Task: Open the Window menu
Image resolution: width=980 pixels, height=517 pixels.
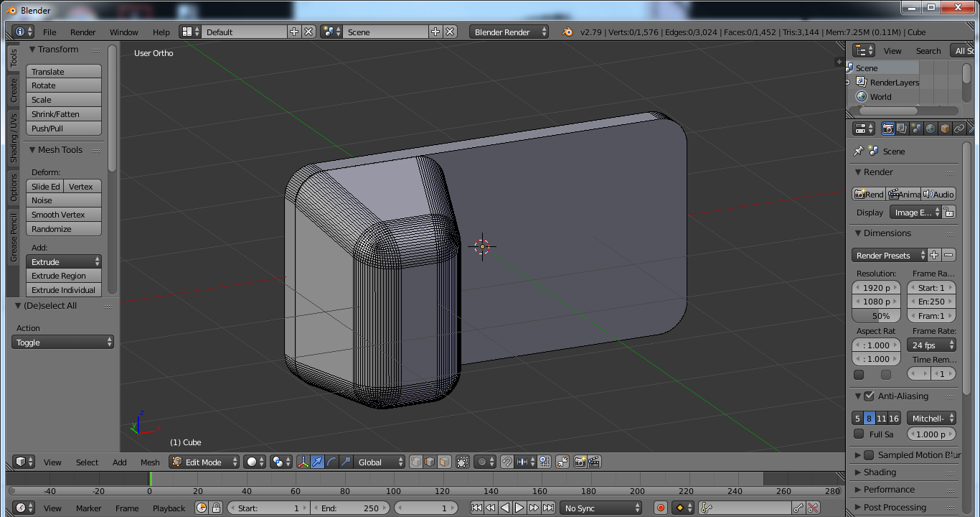Action: (123, 32)
